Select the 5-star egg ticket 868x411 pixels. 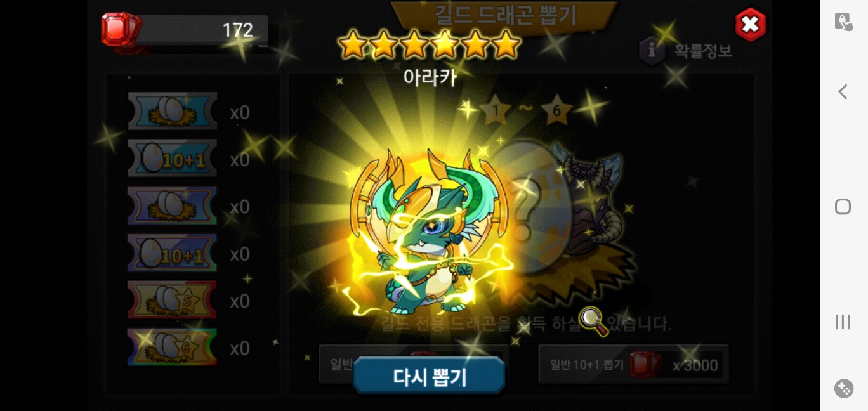click(x=173, y=300)
